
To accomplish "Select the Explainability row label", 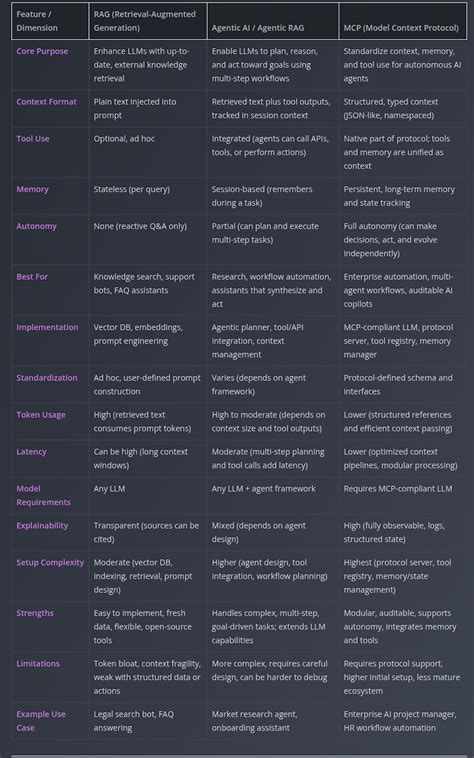I will coord(42,525).
